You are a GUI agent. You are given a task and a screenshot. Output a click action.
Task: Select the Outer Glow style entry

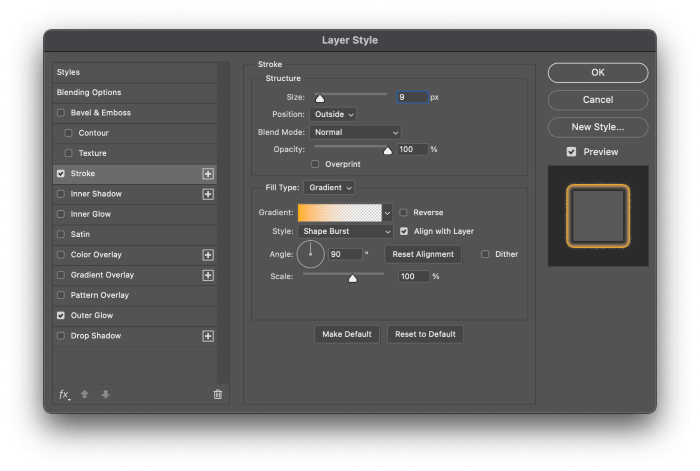click(91, 315)
